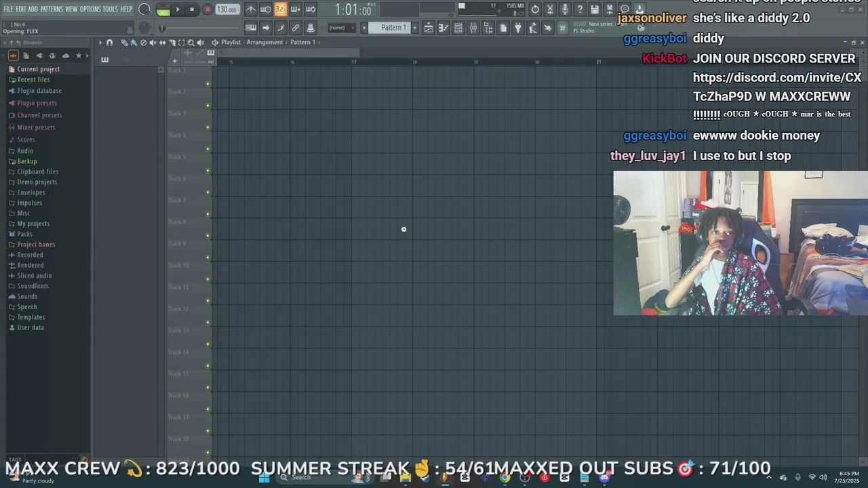Open the Channel rack view icon
Image resolution: width=868 pixels, height=488 pixels.
pyautogui.click(x=458, y=28)
